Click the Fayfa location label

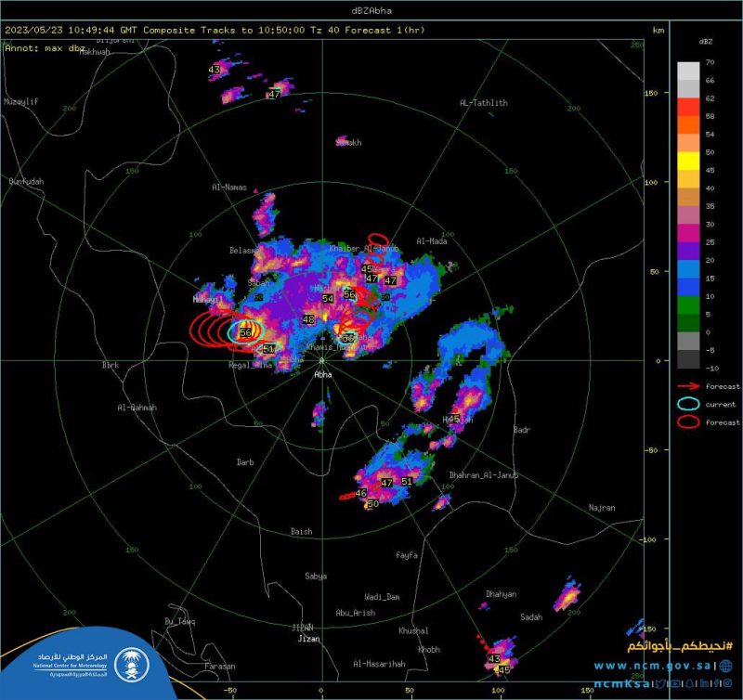[407, 555]
